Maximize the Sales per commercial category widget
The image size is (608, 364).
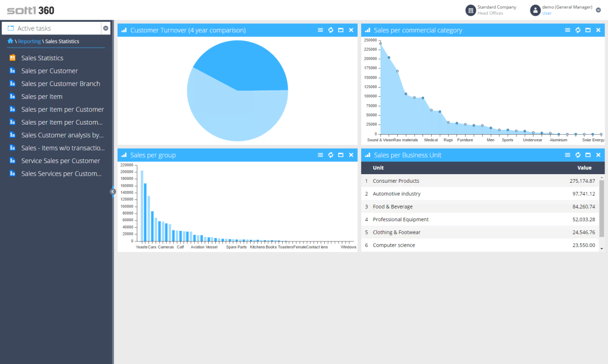coord(588,30)
